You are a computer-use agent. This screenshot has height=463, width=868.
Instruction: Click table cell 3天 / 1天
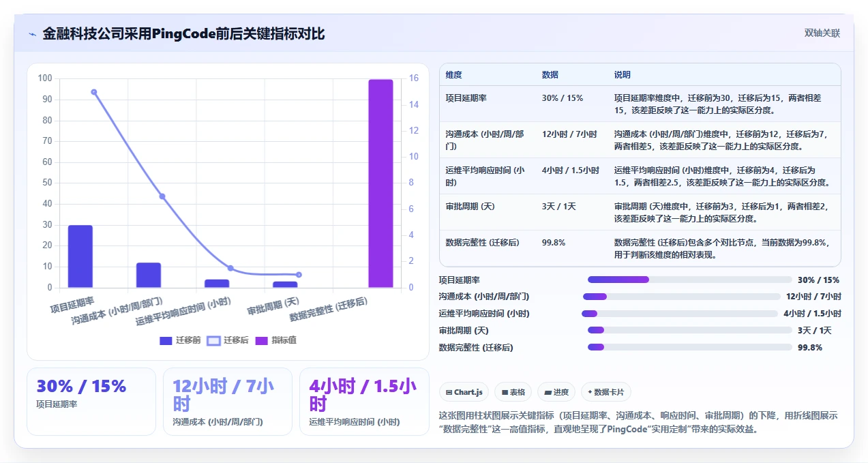pos(559,207)
